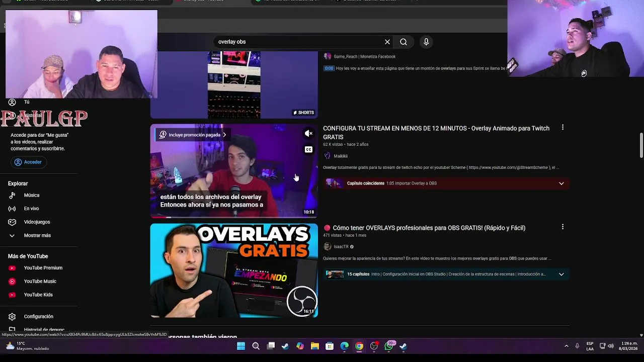Viewport: 644px width, 362px height.
Task: Open WhatsApp from the taskbar
Action: tap(389, 346)
